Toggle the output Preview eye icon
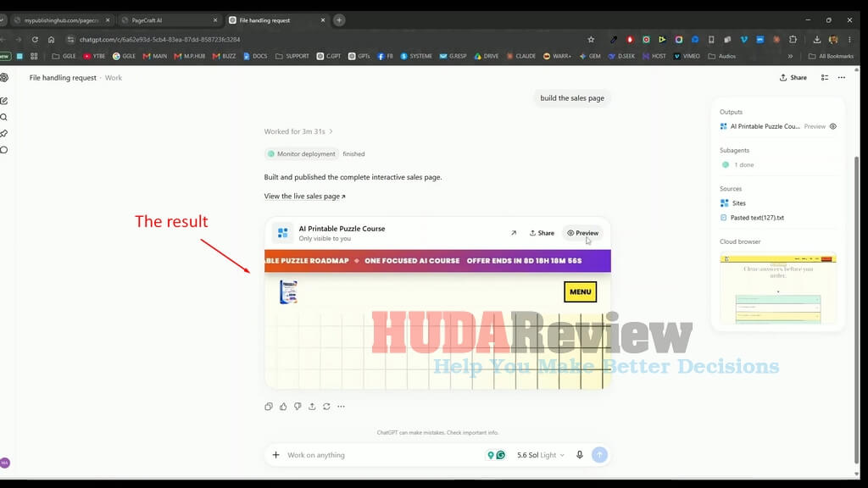This screenshot has height=488, width=868. (832, 127)
